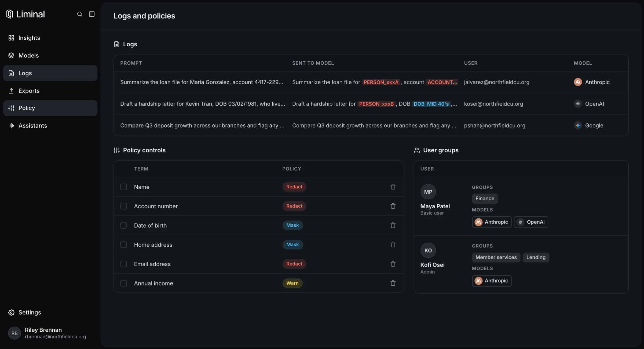This screenshot has width=644, height=349.
Task: Click the Logs section document icon
Action: pos(116,44)
